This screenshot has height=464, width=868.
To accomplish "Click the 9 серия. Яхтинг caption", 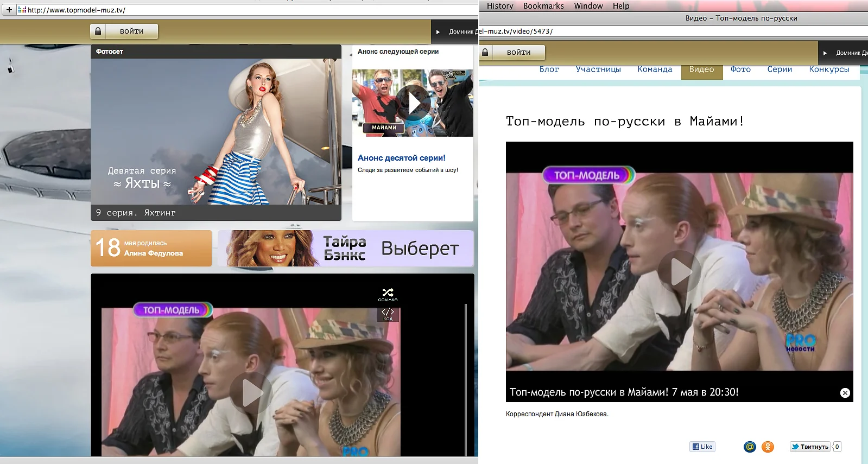I will 136,213.
